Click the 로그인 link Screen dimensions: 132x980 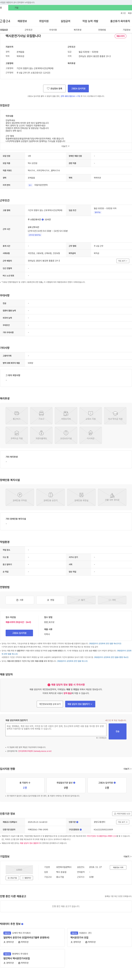(x=123, y=13)
